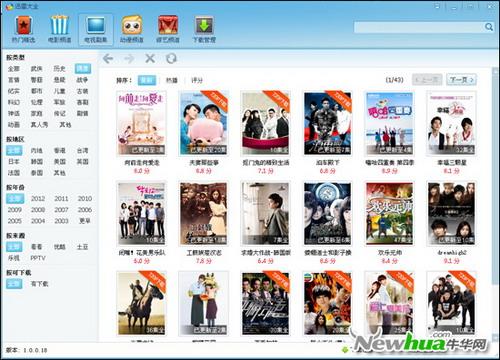The height and width of the screenshot is (360, 500).
Task: Filter year by 2011
Action: pos(61,199)
